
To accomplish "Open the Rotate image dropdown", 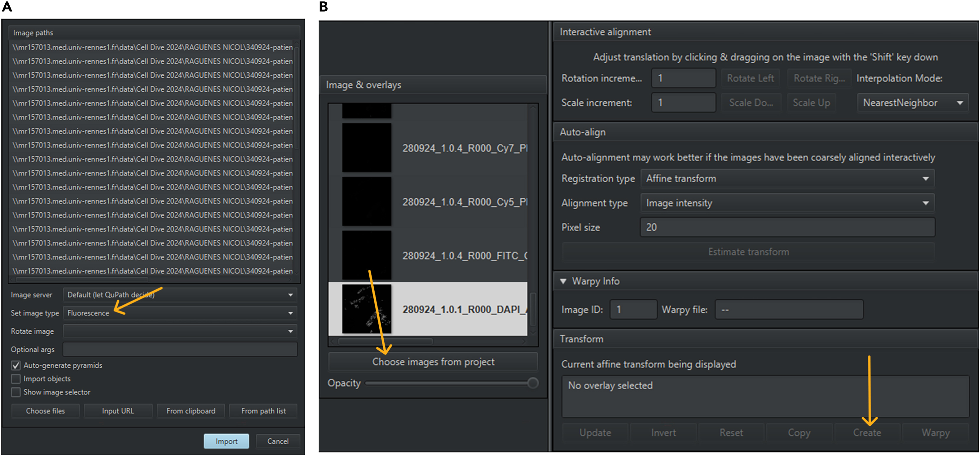I will [180, 331].
